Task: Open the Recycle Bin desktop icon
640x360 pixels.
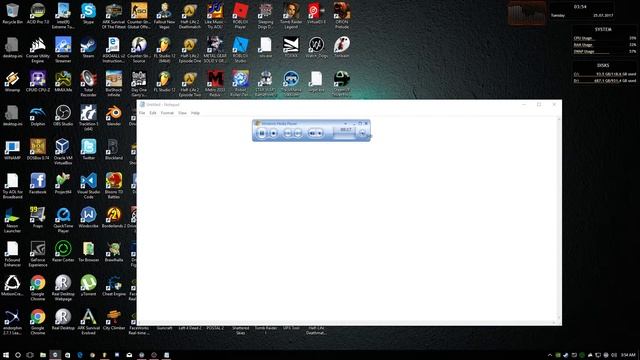Action: [x=12, y=13]
